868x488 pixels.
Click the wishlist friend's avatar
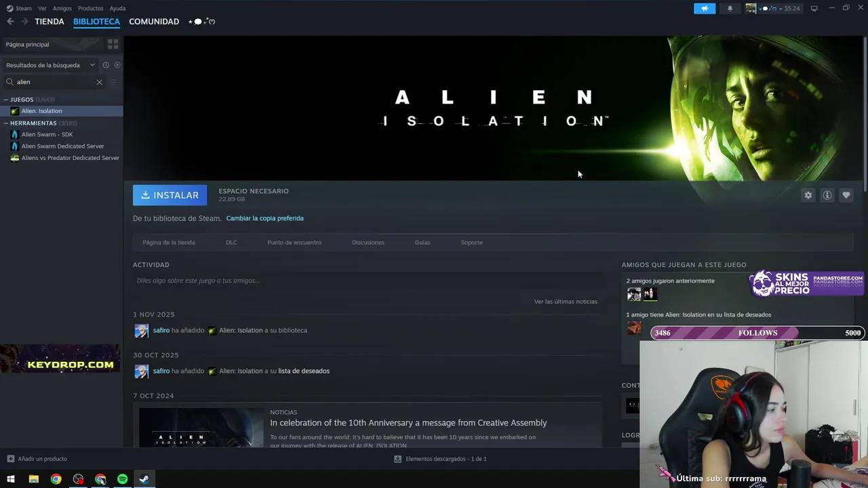tap(634, 328)
